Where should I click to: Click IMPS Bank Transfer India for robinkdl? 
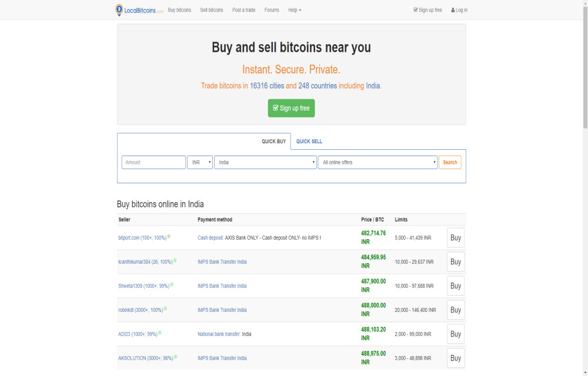(x=222, y=310)
